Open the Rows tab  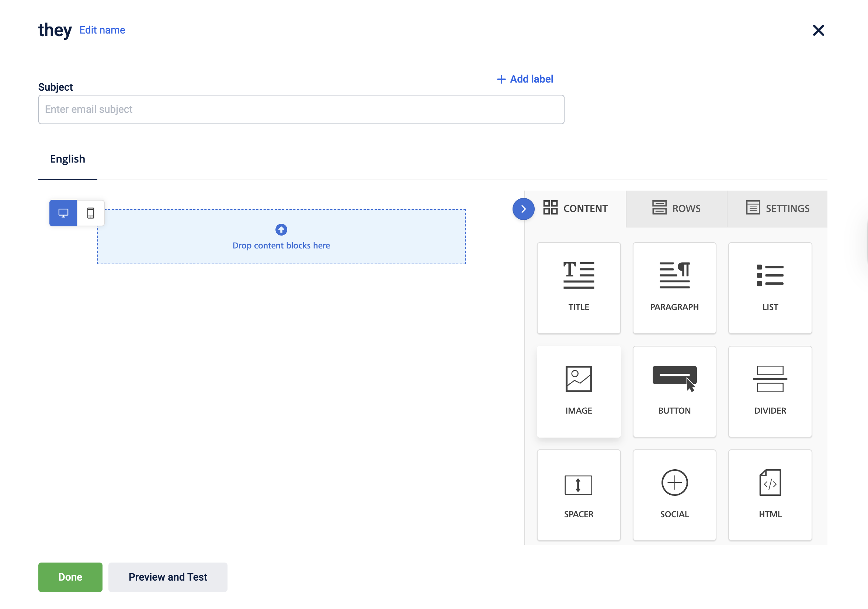676,208
